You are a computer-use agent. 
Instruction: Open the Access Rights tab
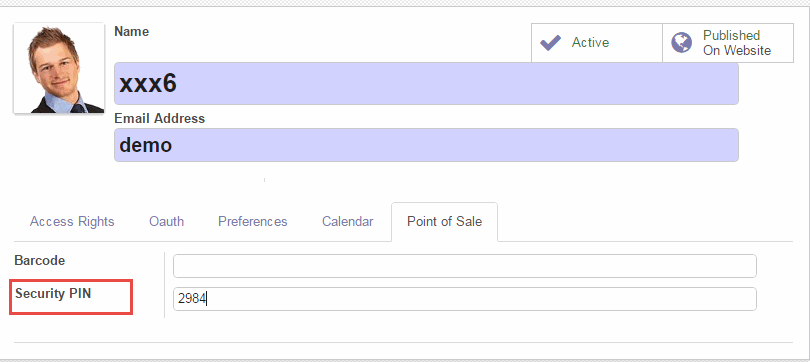72,222
